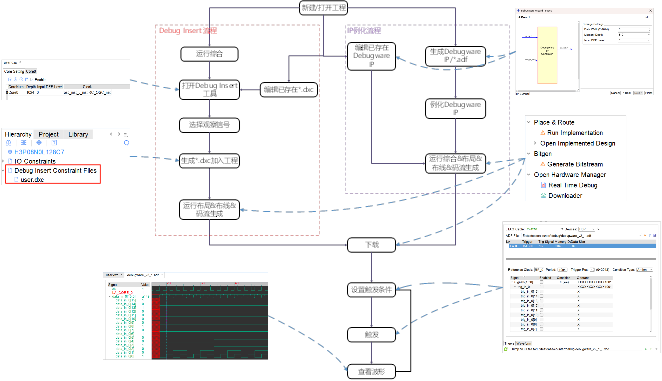
Task: Click the '运行综合' flowchart box
Action: tap(209, 54)
